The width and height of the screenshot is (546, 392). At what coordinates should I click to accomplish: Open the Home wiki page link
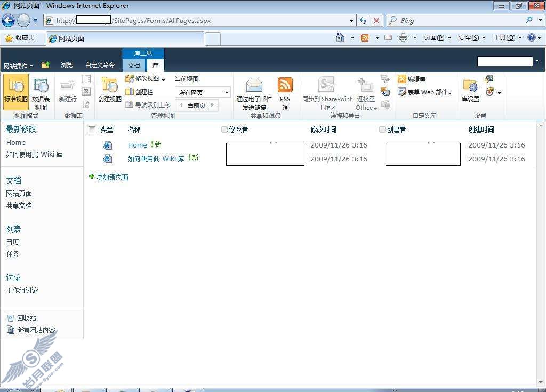(137, 145)
